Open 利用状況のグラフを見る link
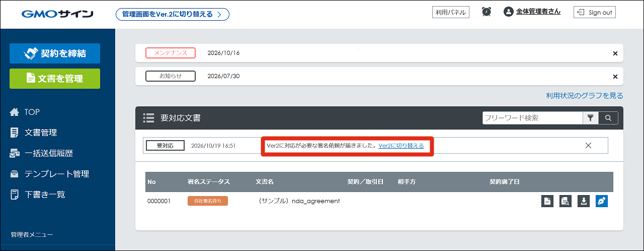This screenshot has width=644, height=251. tap(585, 95)
